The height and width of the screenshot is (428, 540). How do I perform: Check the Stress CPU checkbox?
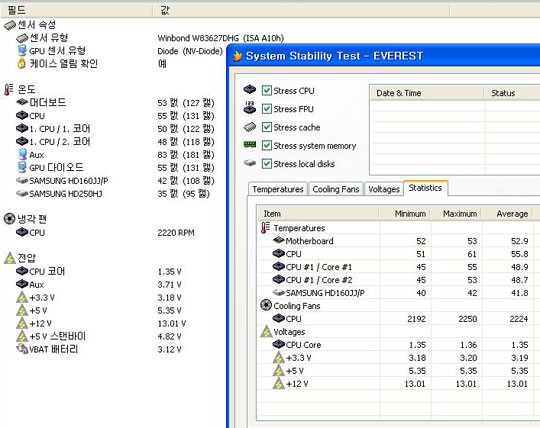tap(267, 91)
